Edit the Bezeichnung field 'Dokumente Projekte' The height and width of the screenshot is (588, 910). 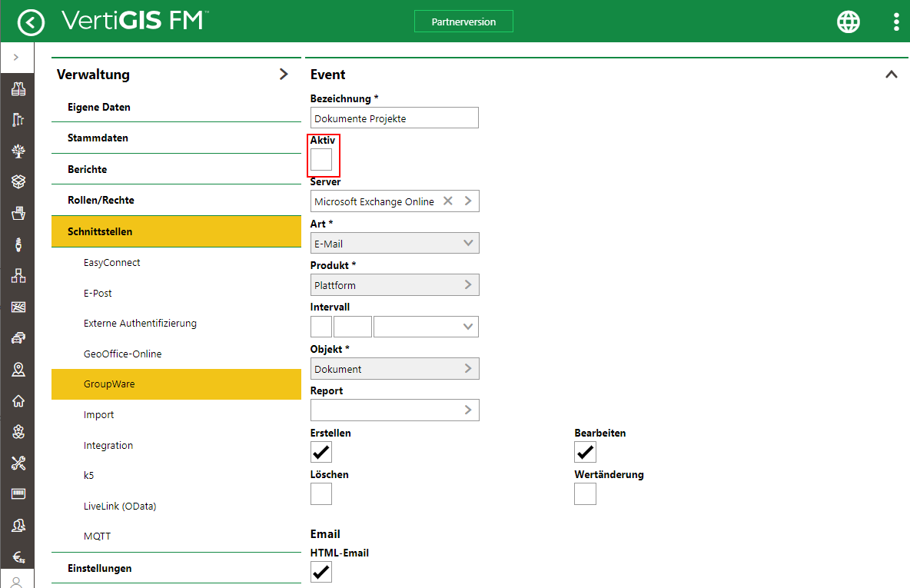(x=394, y=118)
